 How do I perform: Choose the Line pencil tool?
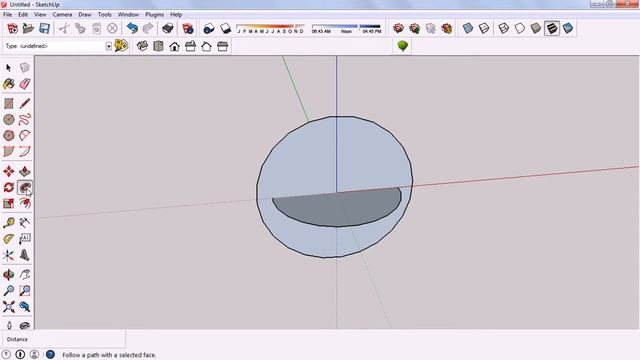click(x=24, y=103)
